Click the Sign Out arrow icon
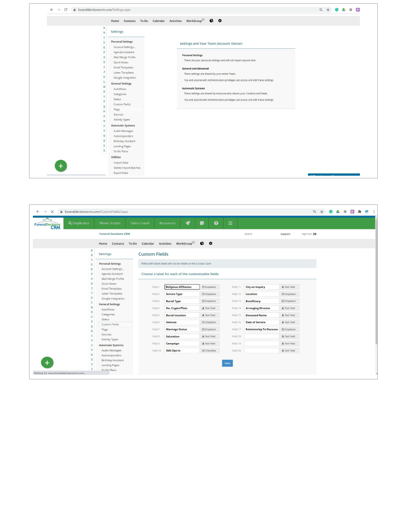The image size is (406, 532). coord(315,234)
